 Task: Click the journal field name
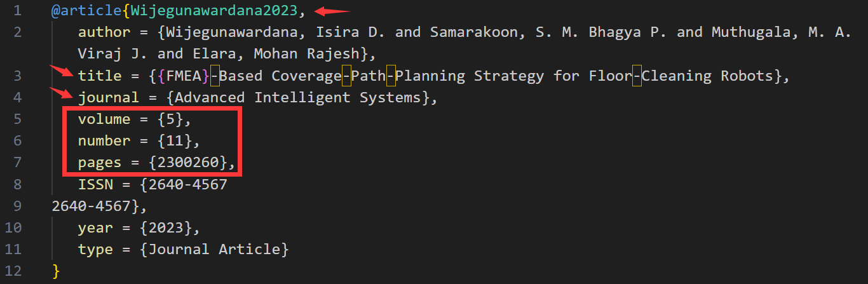point(109,98)
